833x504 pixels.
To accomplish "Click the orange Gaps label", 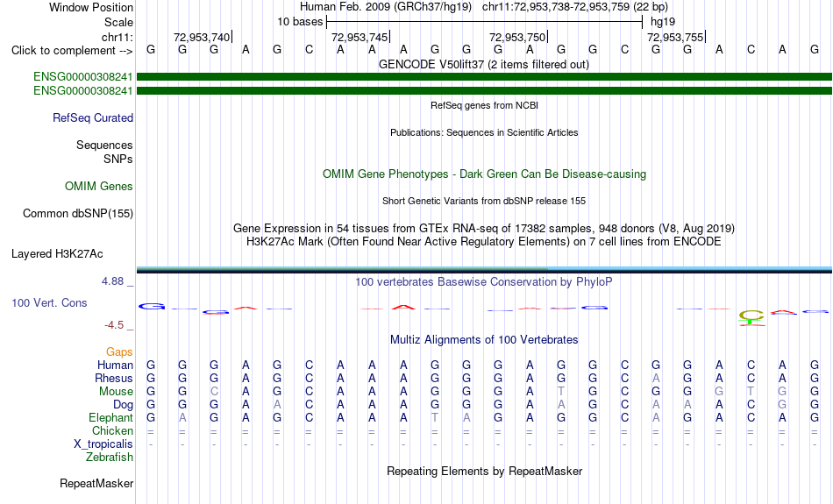I will coord(119,351).
